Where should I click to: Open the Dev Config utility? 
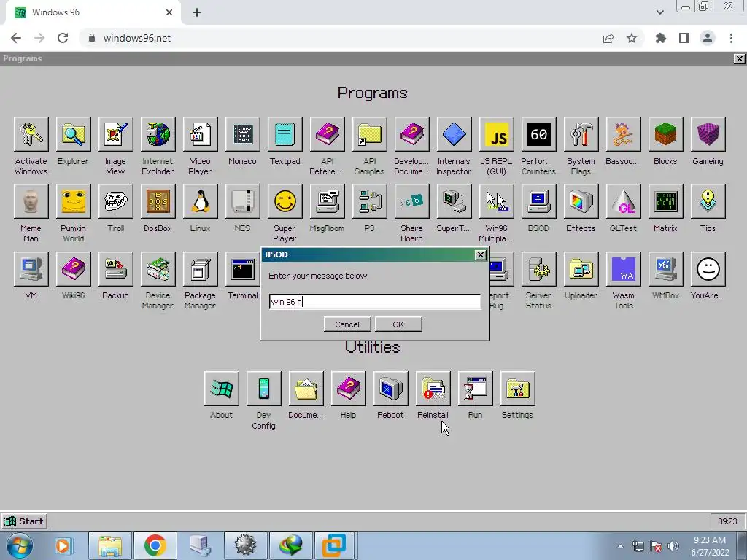pyautogui.click(x=264, y=389)
